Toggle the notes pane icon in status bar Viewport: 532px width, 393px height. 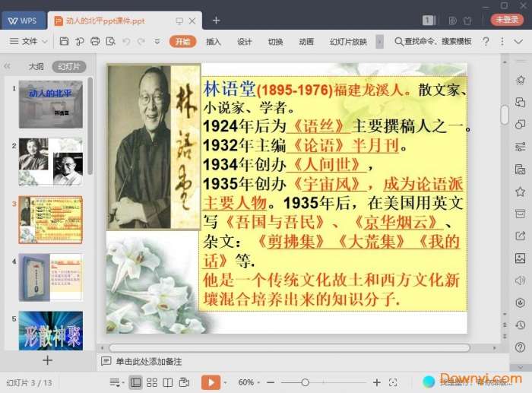click(116, 382)
